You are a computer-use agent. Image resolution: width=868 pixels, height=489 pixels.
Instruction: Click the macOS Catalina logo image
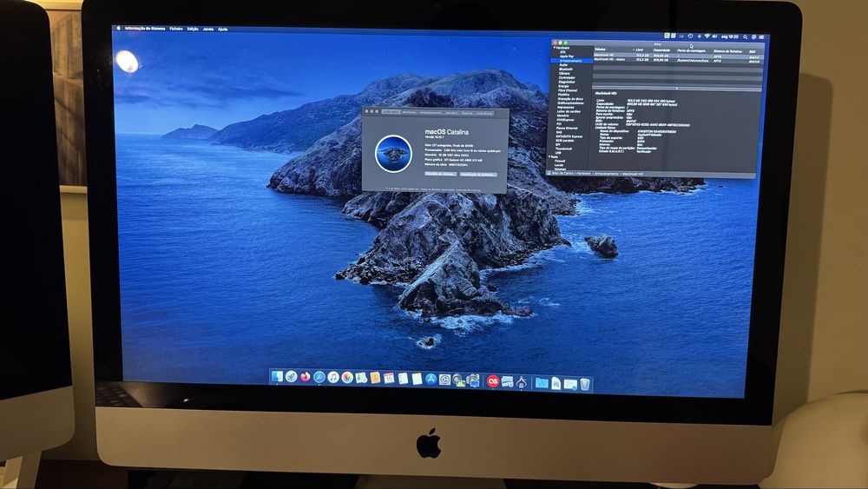pyautogui.click(x=393, y=154)
